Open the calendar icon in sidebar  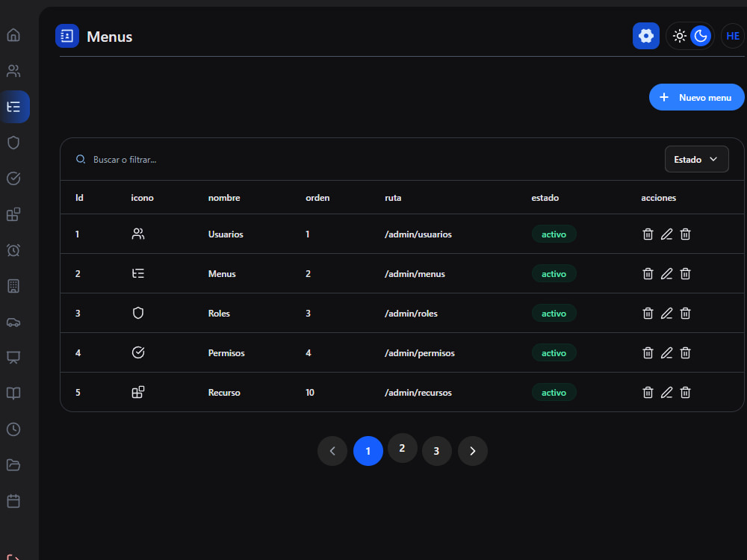[x=13, y=501]
